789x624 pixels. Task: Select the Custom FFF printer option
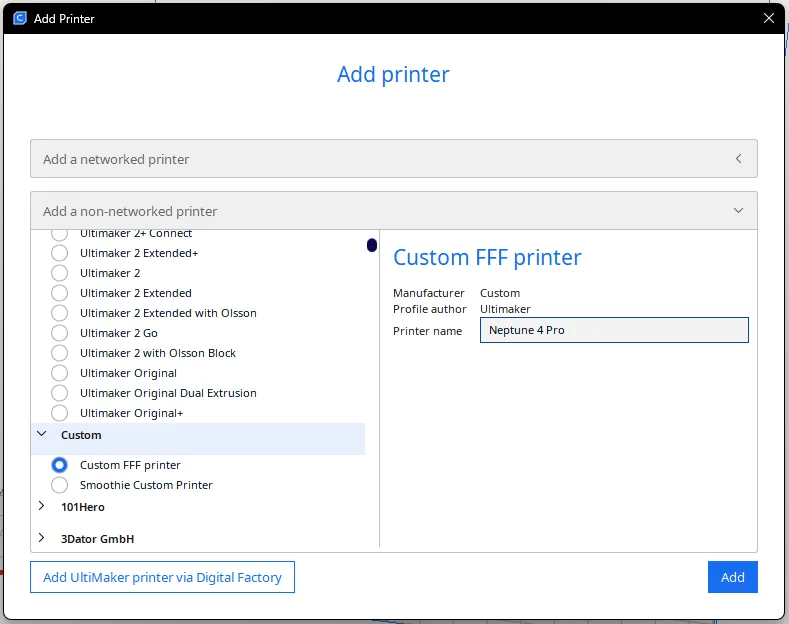click(59, 465)
